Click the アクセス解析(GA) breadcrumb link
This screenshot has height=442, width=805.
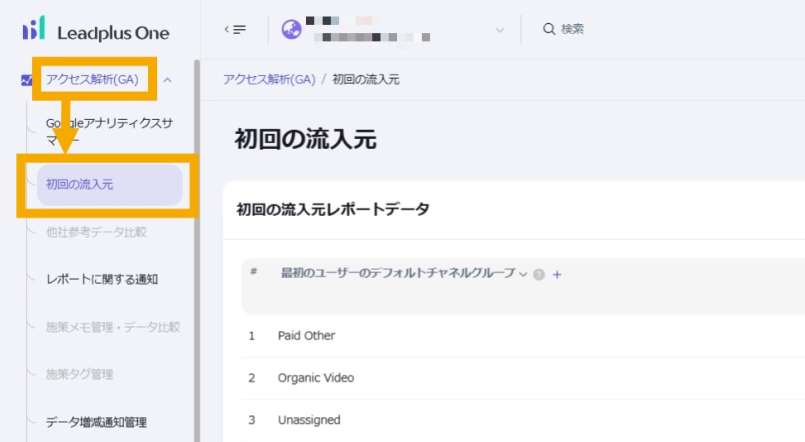(x=267, y=79)
